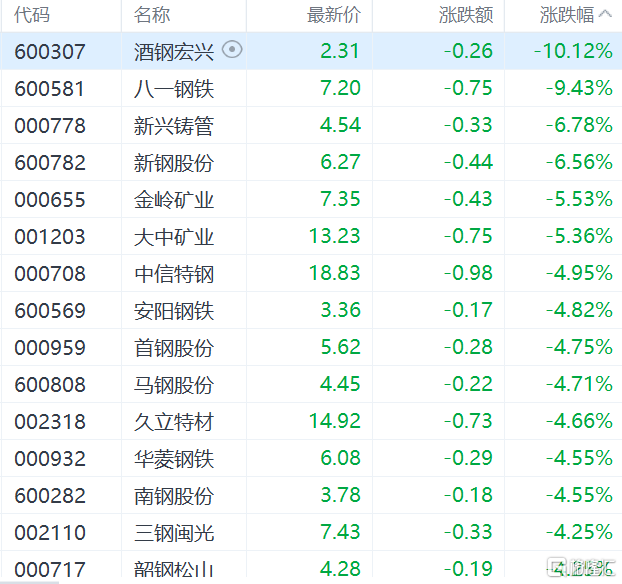The height and width of the screenshot is (584, 622).
Task: Click change percent -10.12%
Action: click(573, 51)
